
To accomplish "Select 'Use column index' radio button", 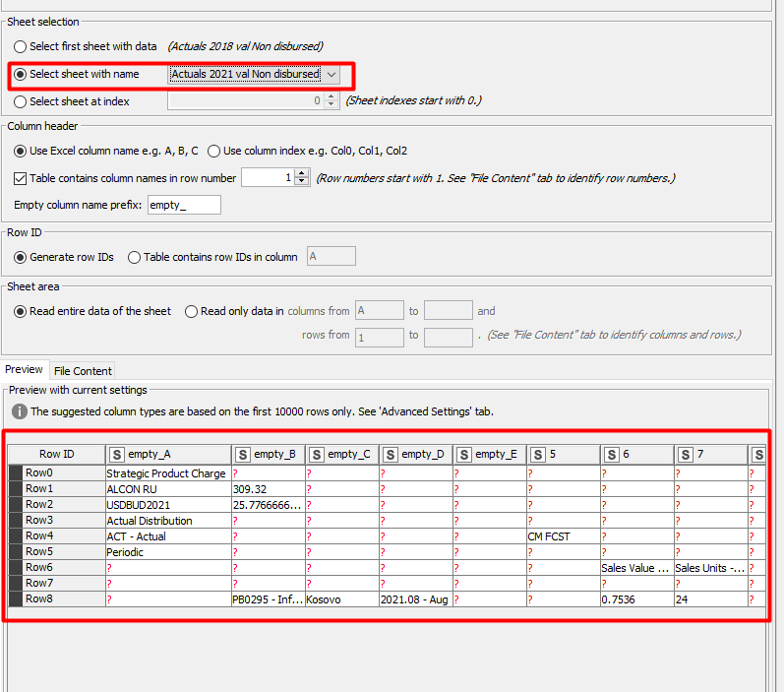I will [x=214, y=152].
